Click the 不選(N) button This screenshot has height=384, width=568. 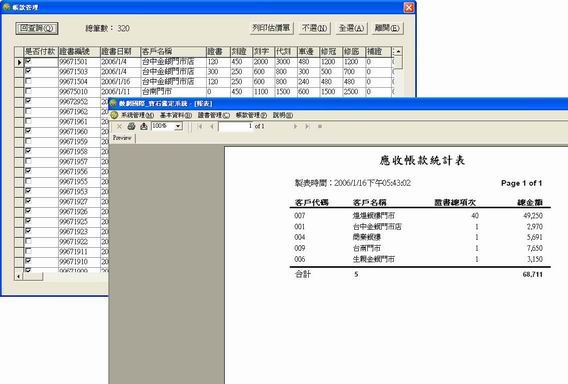tap(314, 28)
